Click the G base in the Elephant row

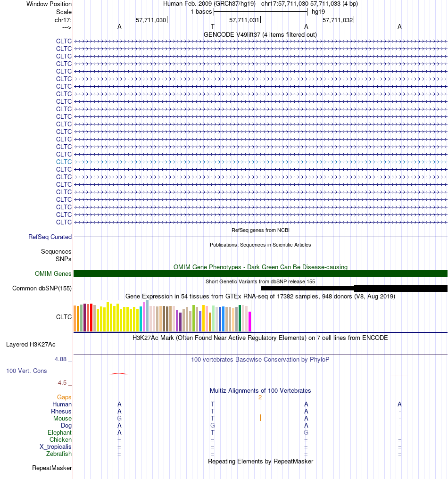tap(306, 432)
